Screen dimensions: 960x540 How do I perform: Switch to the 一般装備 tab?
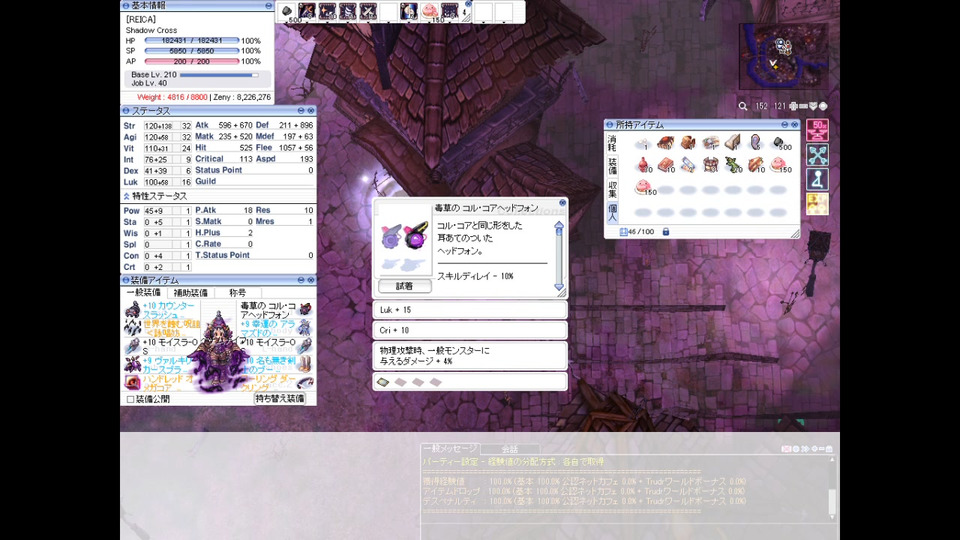pos(143,293)
